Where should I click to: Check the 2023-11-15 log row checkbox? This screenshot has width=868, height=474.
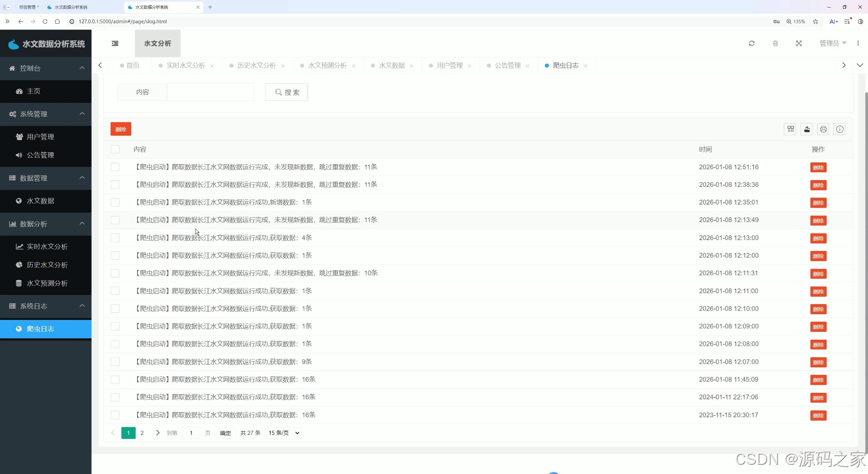(115, 415)
